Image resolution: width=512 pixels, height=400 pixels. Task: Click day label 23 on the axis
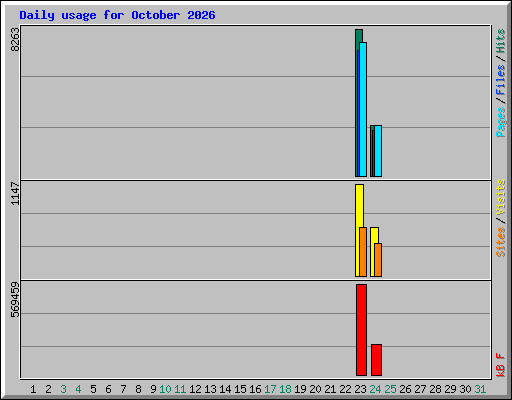[x=360, y=389]
